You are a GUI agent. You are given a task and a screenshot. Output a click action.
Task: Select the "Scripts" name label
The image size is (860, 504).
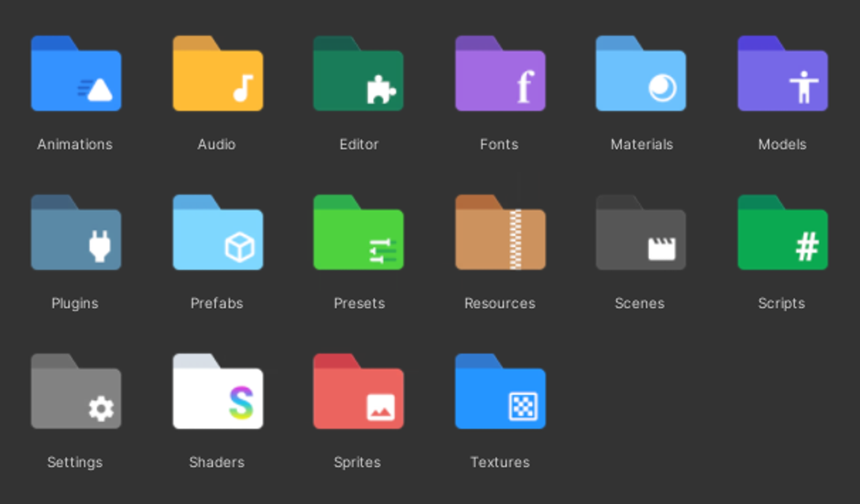pyautogui.click(x=781, y=304)
